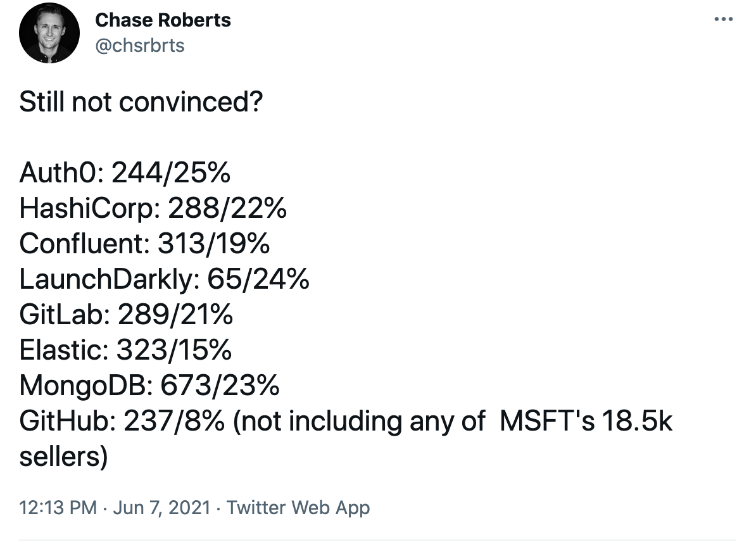756x542 pixels.
Task: Open the 12:13 PM timestamp link
Action: pos(58,507)
